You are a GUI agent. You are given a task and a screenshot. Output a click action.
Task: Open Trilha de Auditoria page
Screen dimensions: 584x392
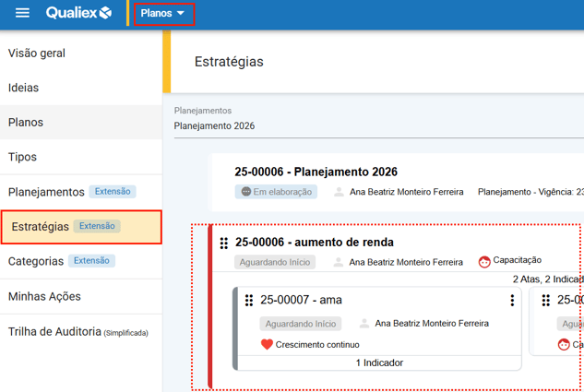click(x=54, y=332)
